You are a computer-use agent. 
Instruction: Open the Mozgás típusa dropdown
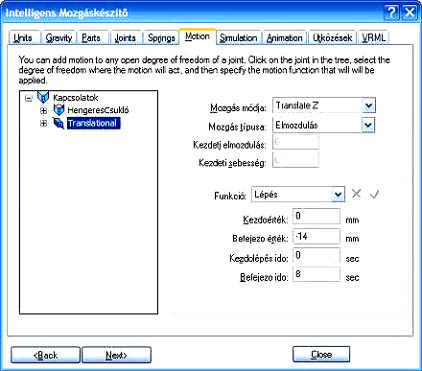tap(368, 125)
